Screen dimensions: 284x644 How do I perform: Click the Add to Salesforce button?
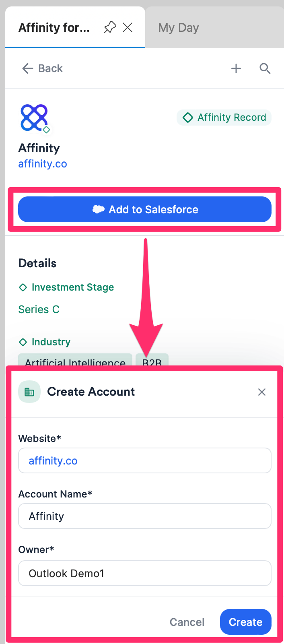(145, 209)
